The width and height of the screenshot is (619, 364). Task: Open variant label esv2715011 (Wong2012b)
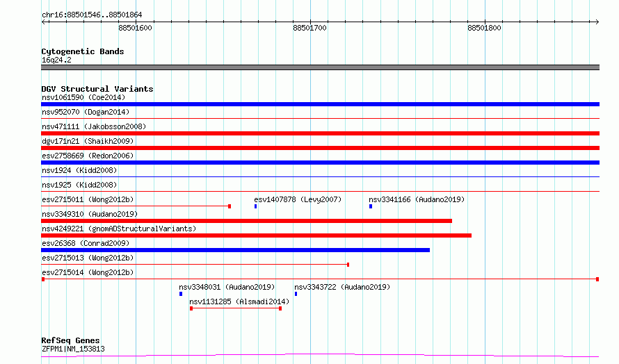pyautogui.click(x=88, y=199)
